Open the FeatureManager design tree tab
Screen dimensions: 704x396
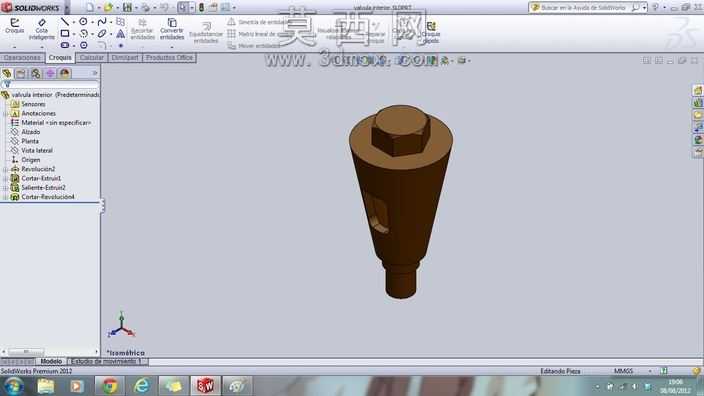[x=6, y=73]
